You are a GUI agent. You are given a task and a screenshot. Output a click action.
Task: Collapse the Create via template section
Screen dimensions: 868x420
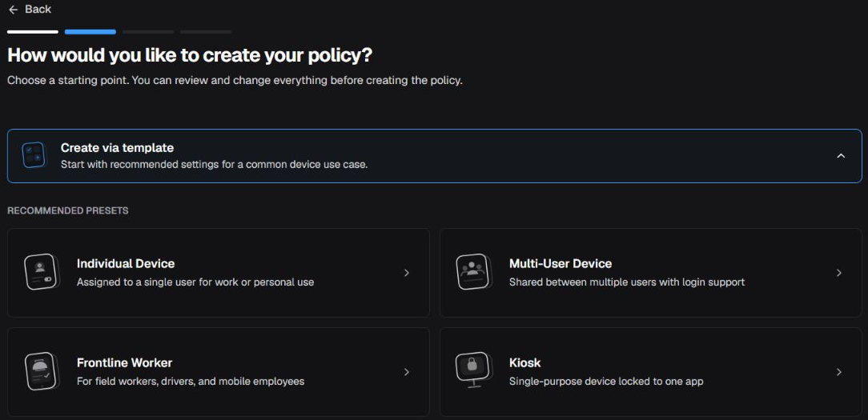(841, 156)
